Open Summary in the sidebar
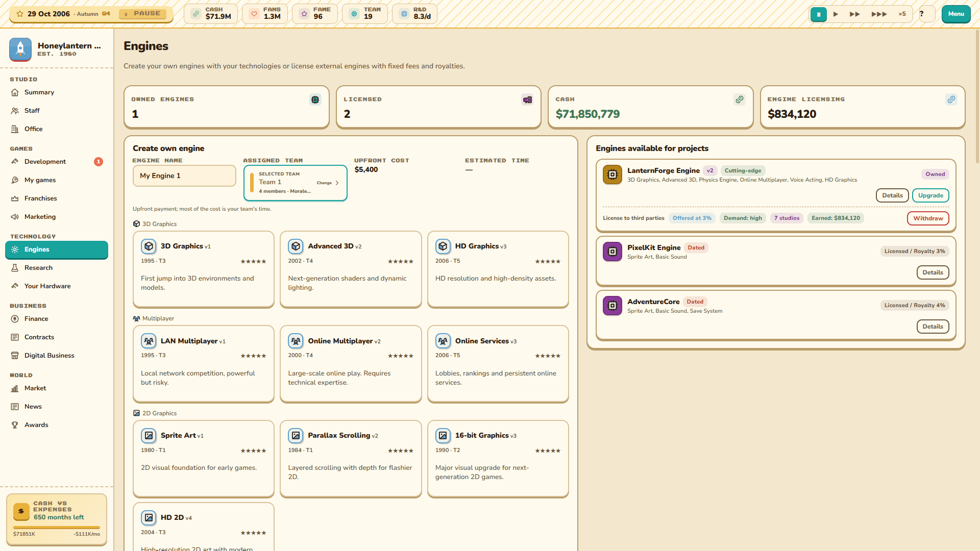This screenshot has height=551, width=980. [57, 92]
